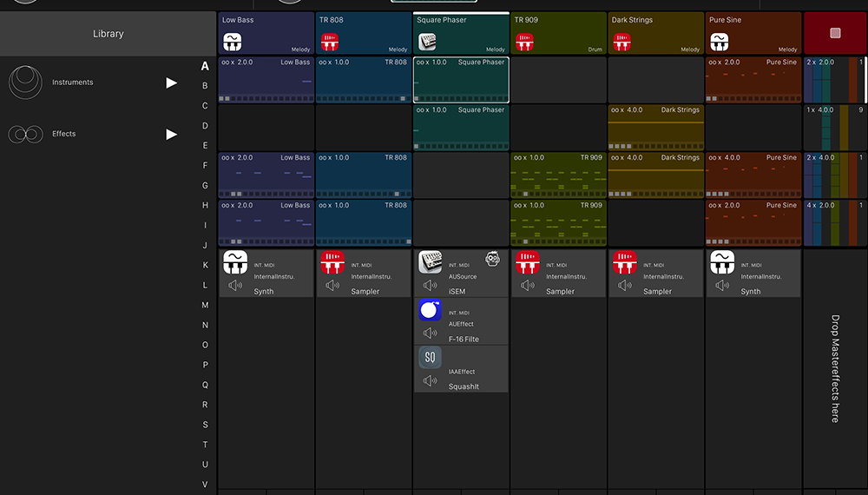Click the Low Bass track synth icon
The width and height of the screenshot is (868, 495).
pyautogui.click(x=233, y=43)
